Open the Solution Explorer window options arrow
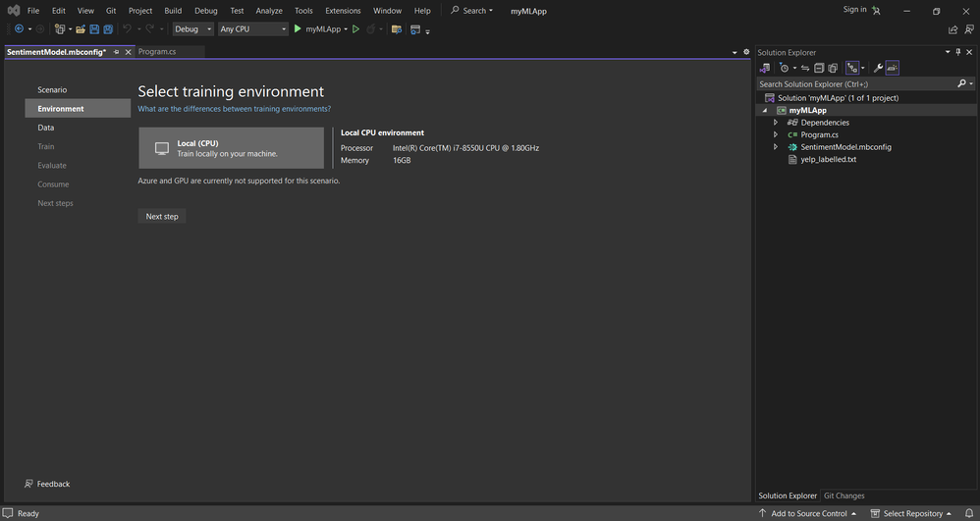This screenshot has width=980, height=521. pyautogui.click(x=948, y=52)
